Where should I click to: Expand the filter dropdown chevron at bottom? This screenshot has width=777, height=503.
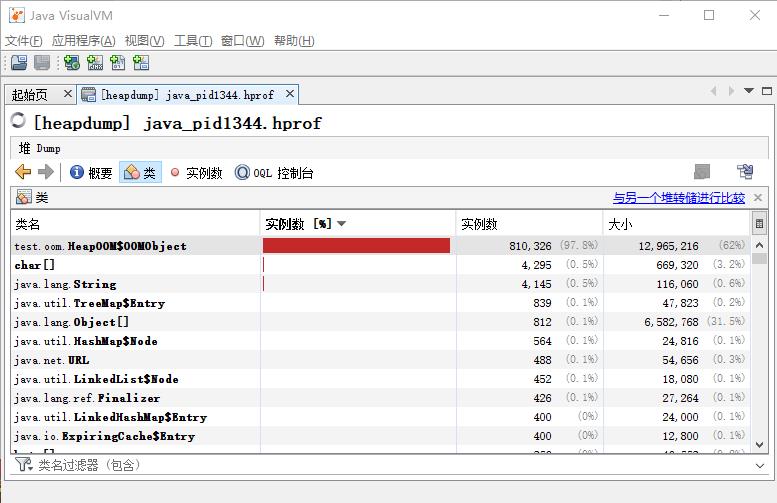[760, 465]
